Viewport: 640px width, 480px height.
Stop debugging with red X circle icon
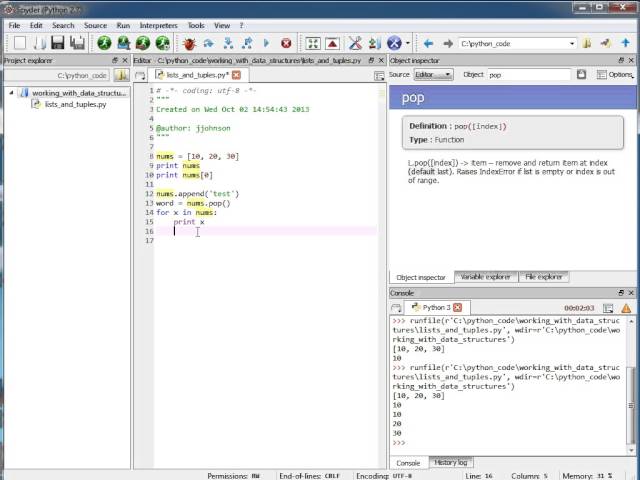(x=286, y=43)
